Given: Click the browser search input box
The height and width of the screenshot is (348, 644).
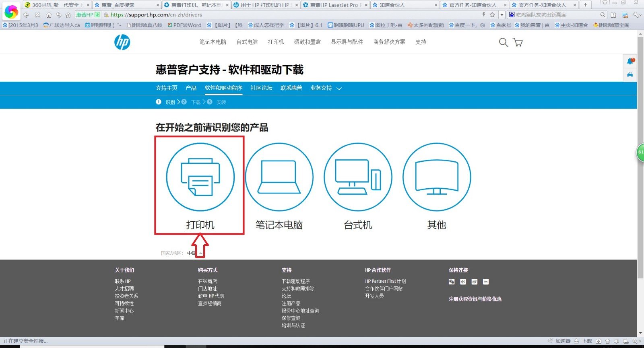Looking at the screenshot, I should pyautogui.click(x=556, y=15).
